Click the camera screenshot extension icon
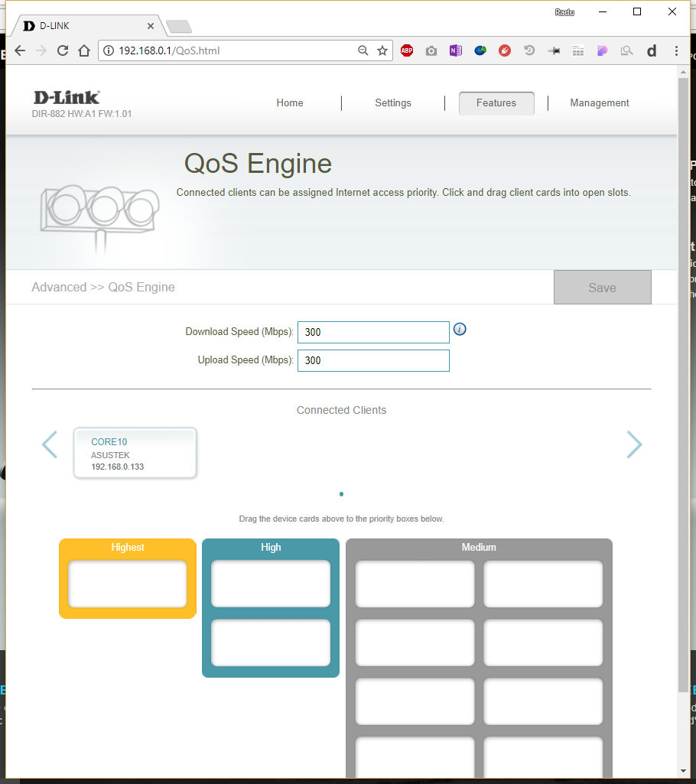This screenshot has height=784, width=696. pos(431,50)
